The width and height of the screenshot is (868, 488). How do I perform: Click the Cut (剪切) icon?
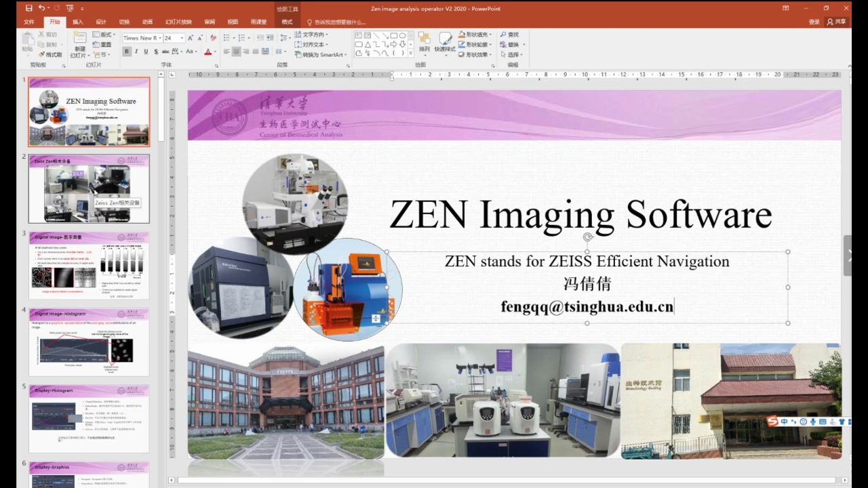tap(47, 35)
